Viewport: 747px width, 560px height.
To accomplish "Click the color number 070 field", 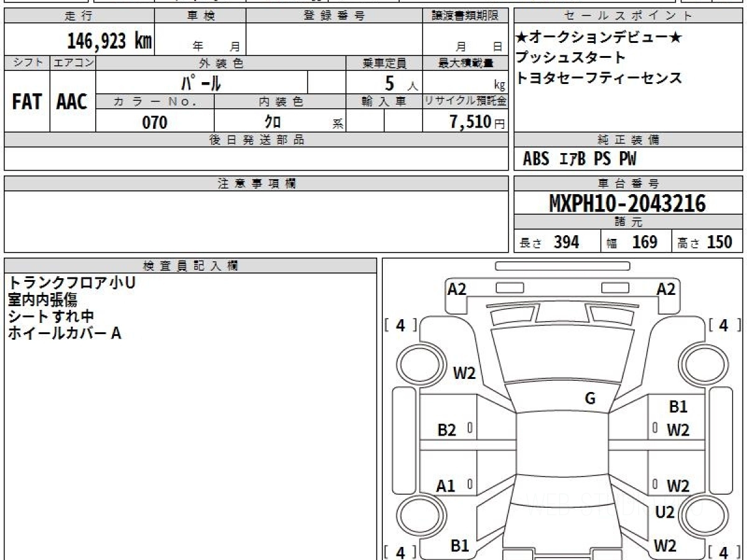I will tap(155, 123).
